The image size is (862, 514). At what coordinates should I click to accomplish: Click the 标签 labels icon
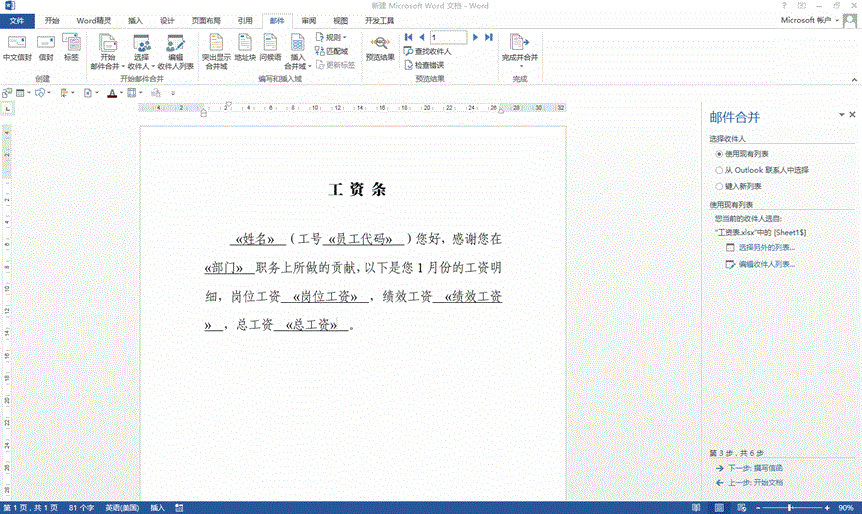point(71,48)
